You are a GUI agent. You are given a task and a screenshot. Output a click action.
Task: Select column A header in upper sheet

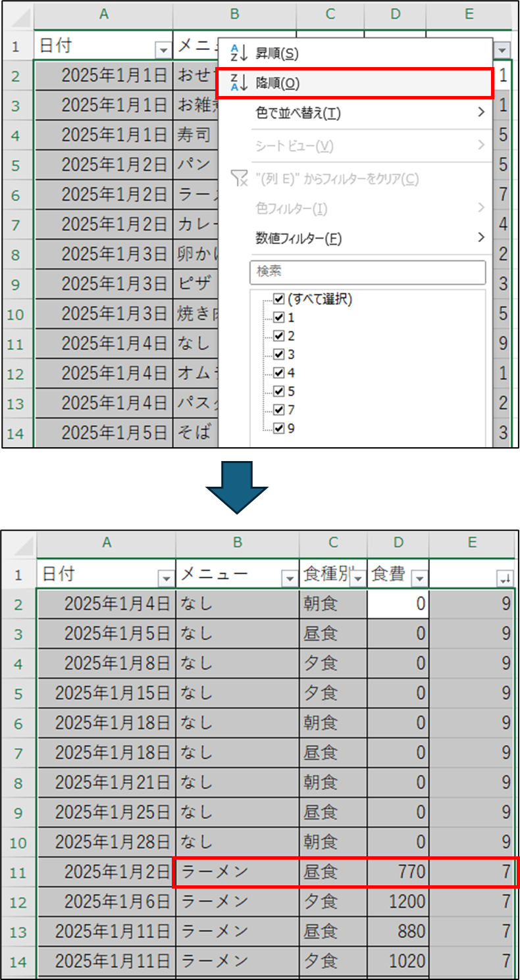click(x=103, y=14)
